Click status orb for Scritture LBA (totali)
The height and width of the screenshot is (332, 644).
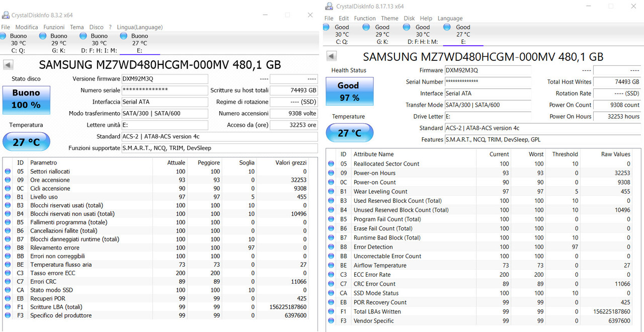pyautogui.click(x=8, y=307)
